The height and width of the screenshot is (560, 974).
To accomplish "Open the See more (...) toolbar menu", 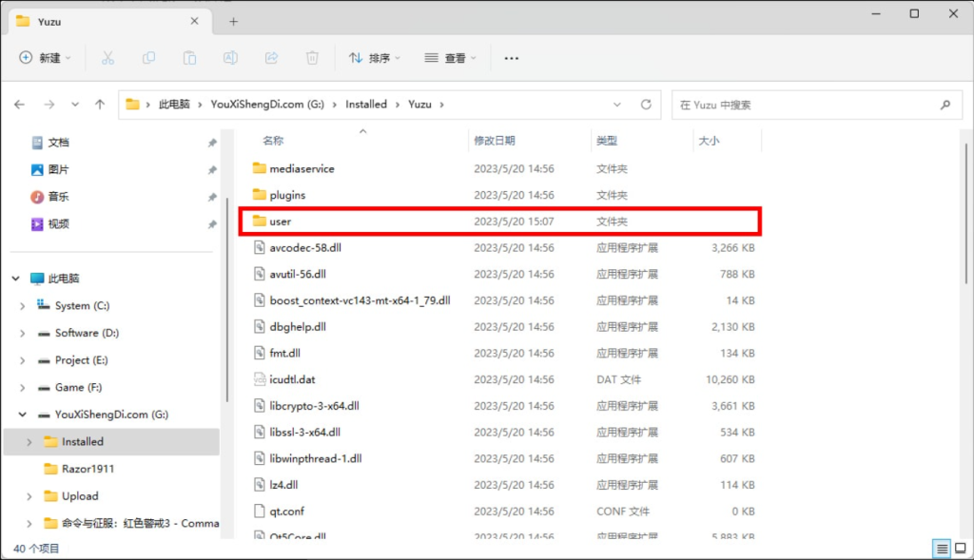I will pyautogui.click(x=511, y=58).
